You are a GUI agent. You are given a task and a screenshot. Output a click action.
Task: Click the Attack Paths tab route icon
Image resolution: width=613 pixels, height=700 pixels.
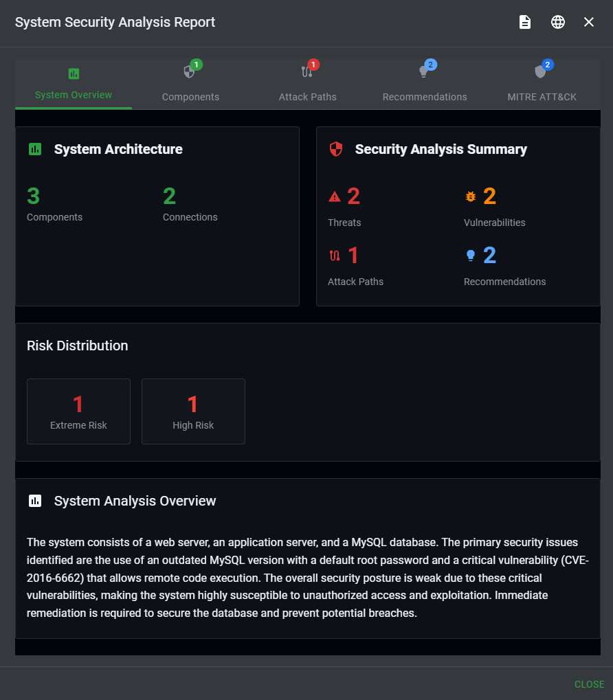click(x=306, y=72)
